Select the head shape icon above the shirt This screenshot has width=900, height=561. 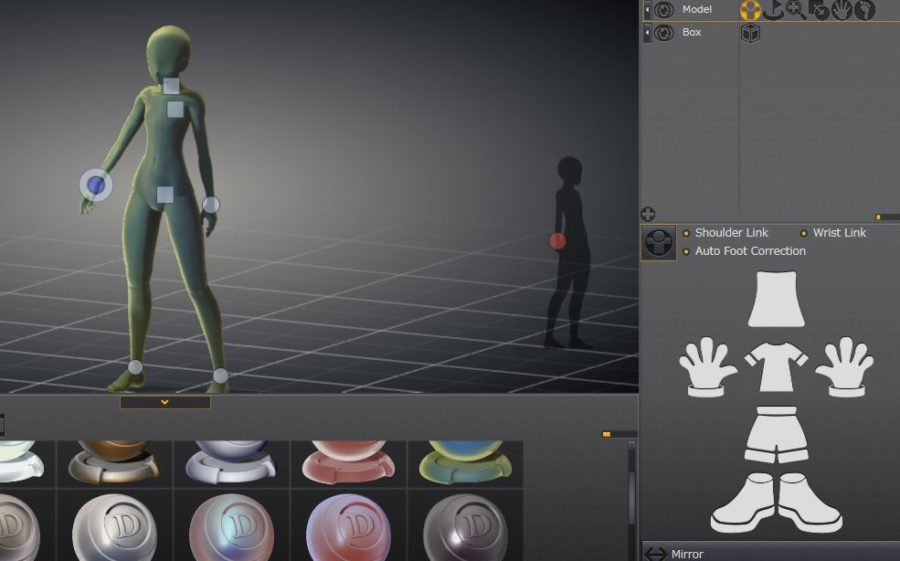pyautogui.click(x=776, y=299)
